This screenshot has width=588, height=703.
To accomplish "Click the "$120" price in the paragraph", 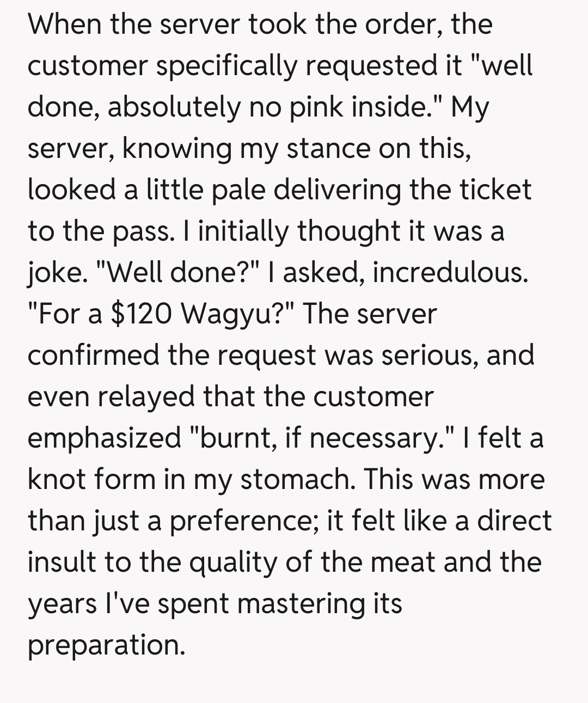I will (x=141, y=314).
